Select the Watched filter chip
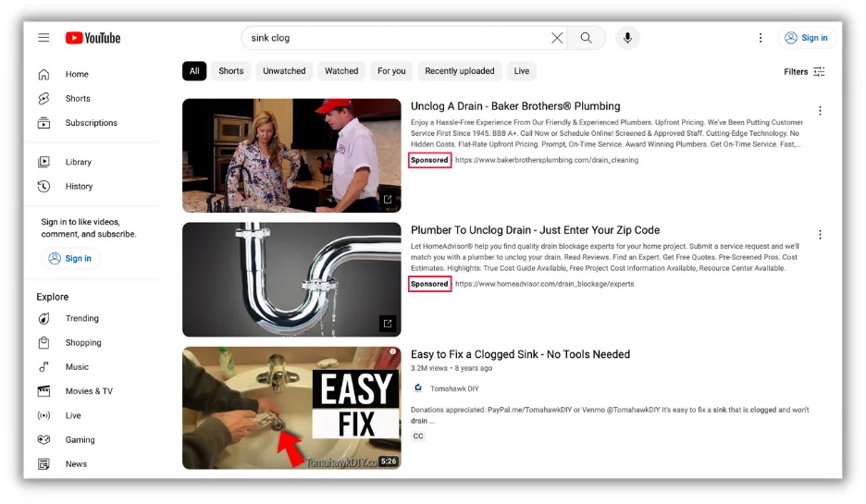866x504 pixels. pyautogui.click(x=341, y=70)
